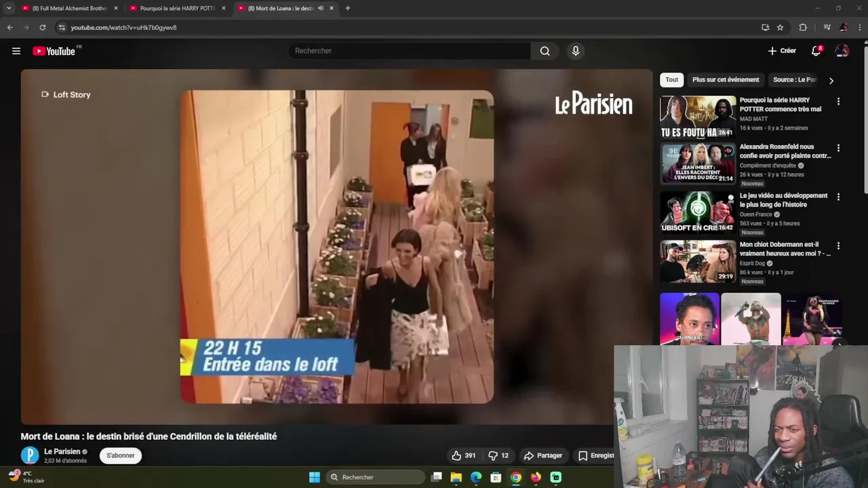Open the Chrome profile avatar
This screenshot has width=868, height=488.
pos(844,27)
